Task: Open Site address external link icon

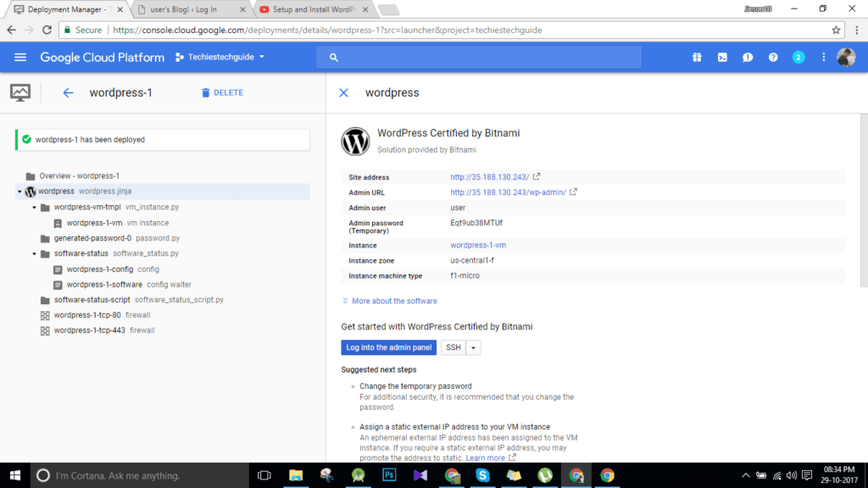Action: tap(537, 176)
